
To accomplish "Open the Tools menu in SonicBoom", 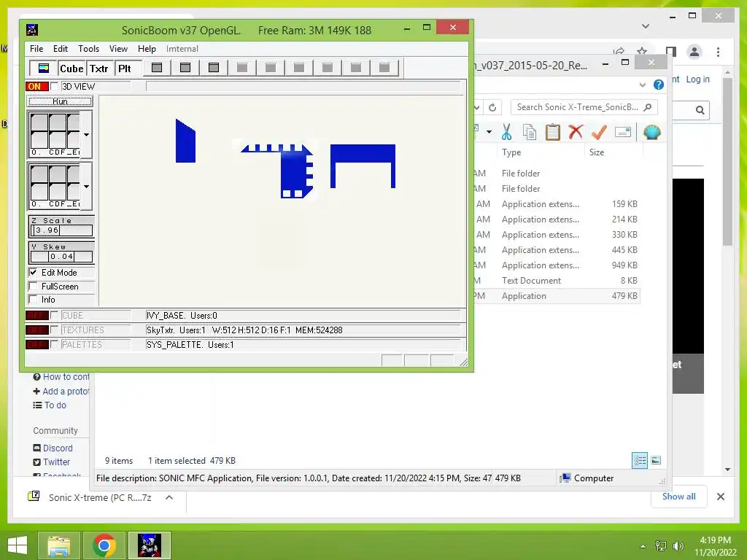I will point(88,49).
